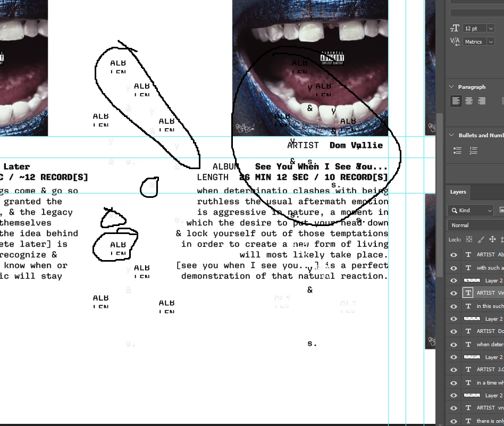Screen dimensions: 504x426
Task: Right align the paragraph text
Action: click(x=482, y=101)
